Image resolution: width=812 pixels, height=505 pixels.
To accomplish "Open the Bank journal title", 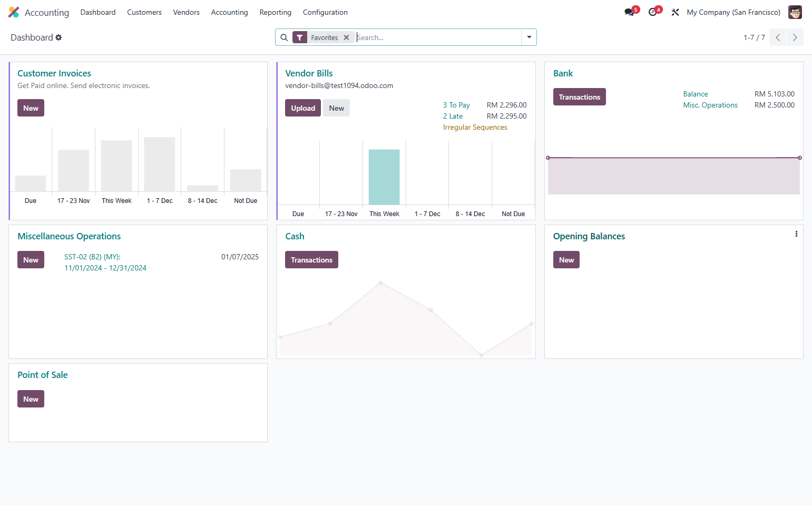I will coord(563,73).
